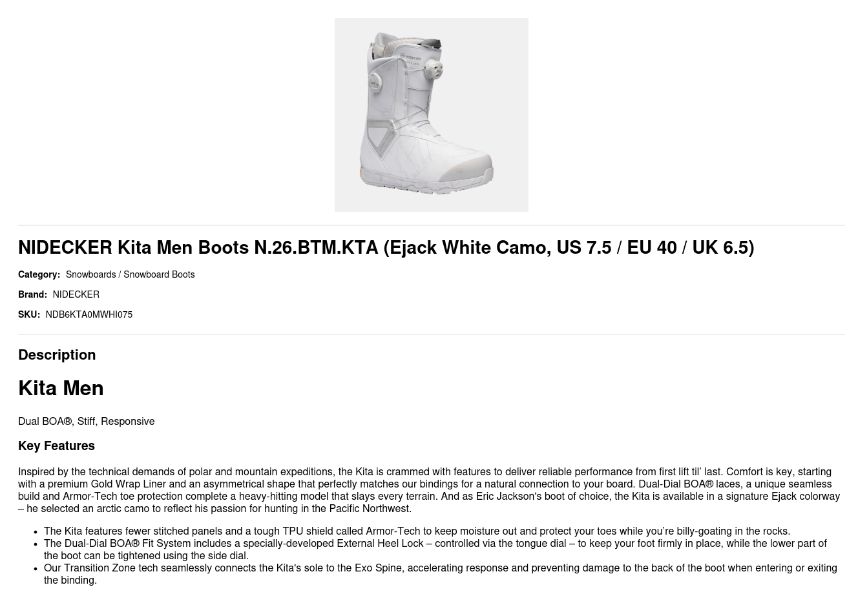Select the SKU code NDB6KTA0MWHI075

89,314
